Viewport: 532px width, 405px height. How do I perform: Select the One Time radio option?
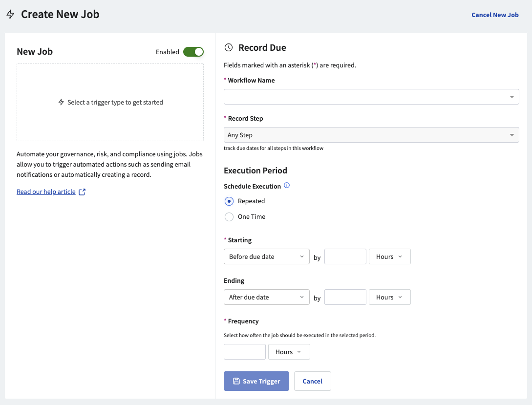[x=229, y=217]
